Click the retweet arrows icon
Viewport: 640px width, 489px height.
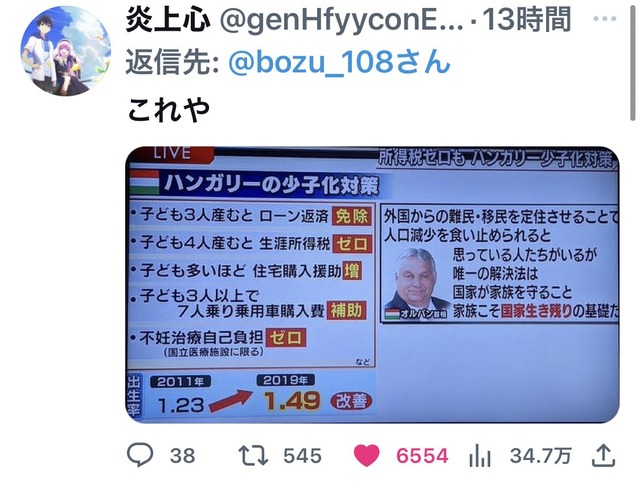coord(253,456)
